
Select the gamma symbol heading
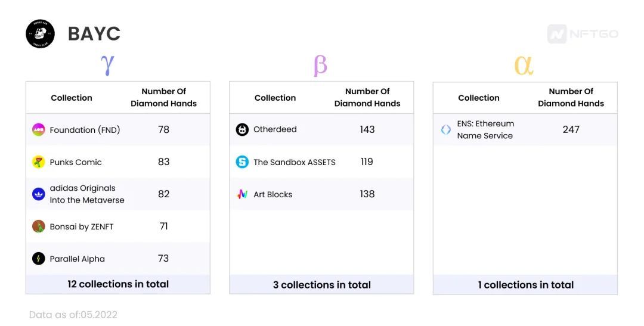(x=107, y=66)
